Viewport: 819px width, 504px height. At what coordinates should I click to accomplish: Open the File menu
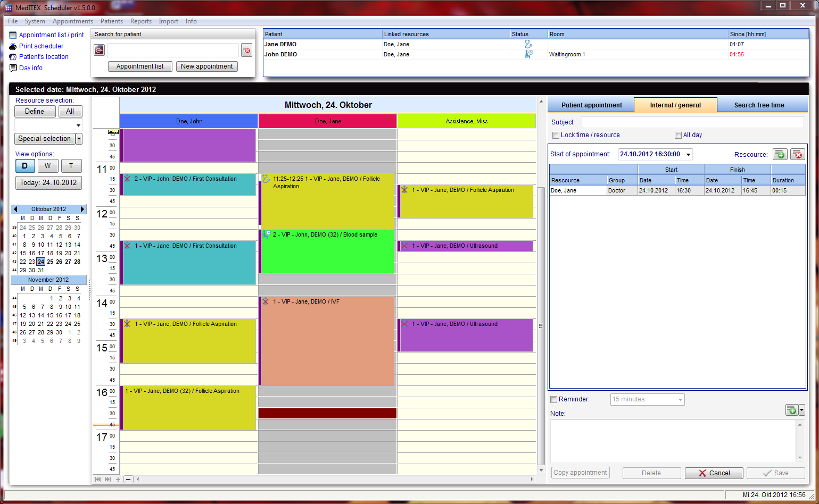(13, 21)
